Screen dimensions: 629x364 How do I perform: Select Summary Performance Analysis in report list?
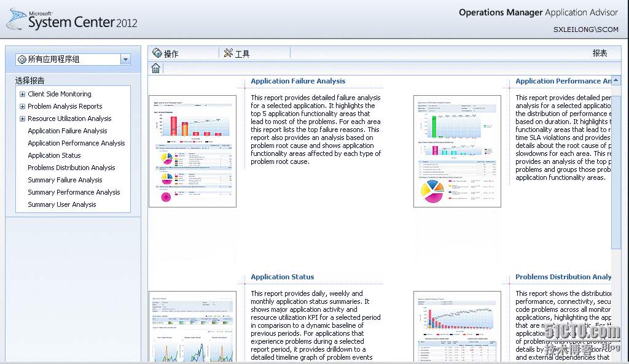coord(74,192)
